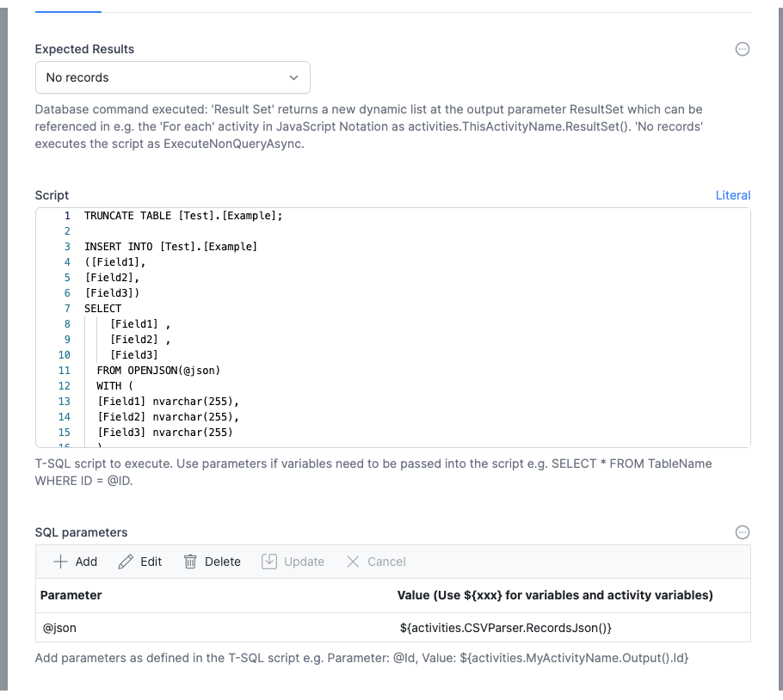Delete the selected SQL parameter
783x700 pixels.
[213, 562]
